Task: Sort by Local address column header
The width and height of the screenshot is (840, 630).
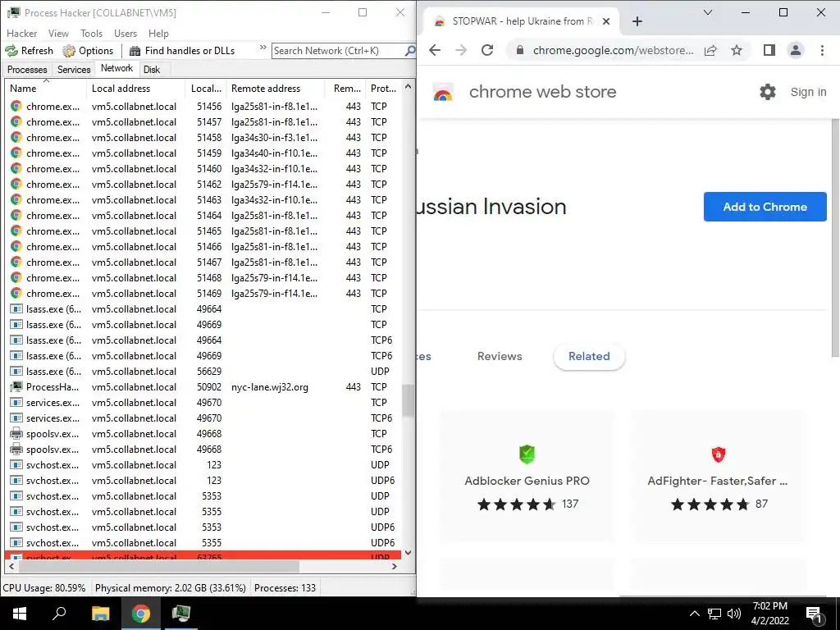Action: coord(135,89)
